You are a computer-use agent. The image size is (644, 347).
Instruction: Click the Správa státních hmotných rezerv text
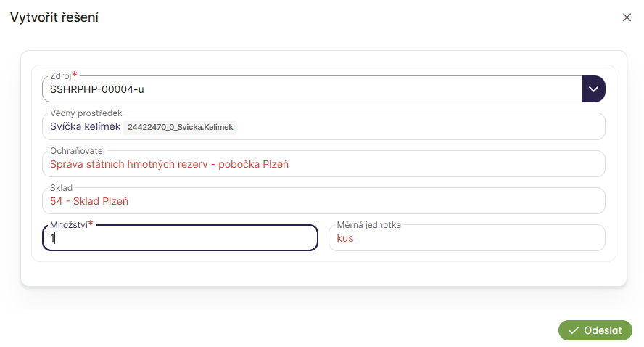(x=169, y=164)
